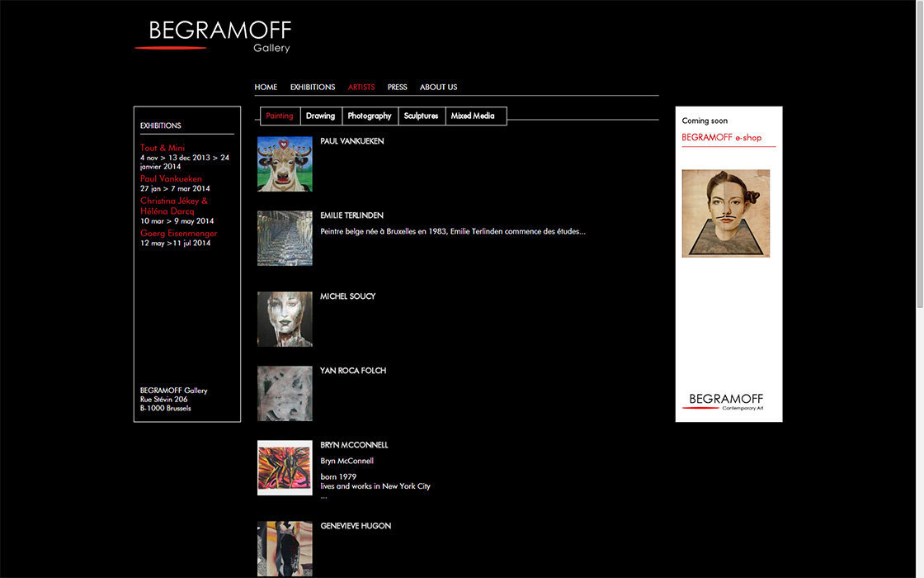The height and width of the screenshot is (578, 924).
Task: Select the Sculptures tab
Action: pos(421,116)
